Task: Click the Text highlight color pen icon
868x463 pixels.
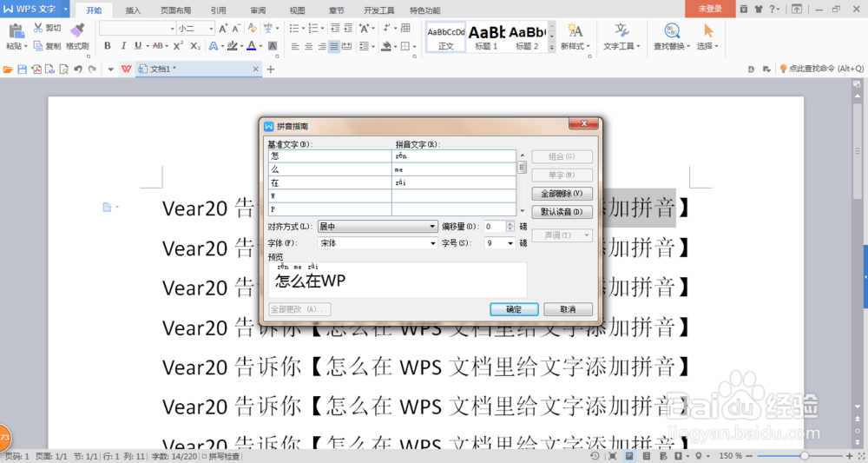Action: coord(233,46)
